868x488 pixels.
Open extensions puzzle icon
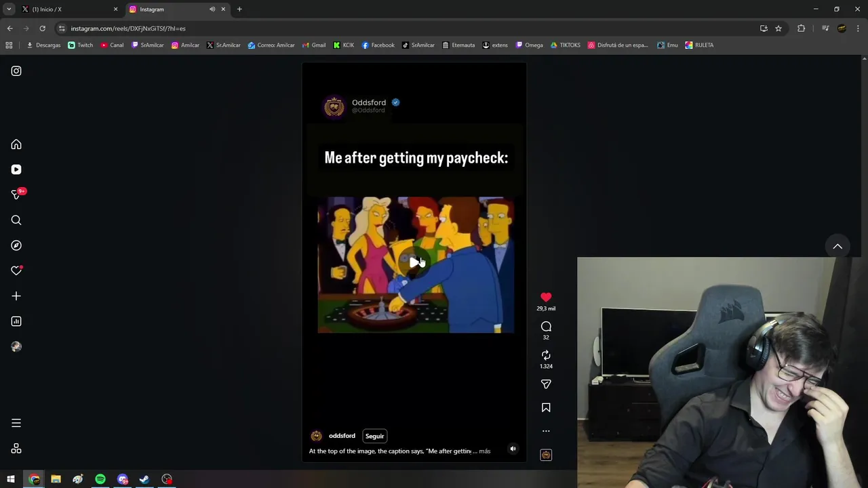coord(801,28)
